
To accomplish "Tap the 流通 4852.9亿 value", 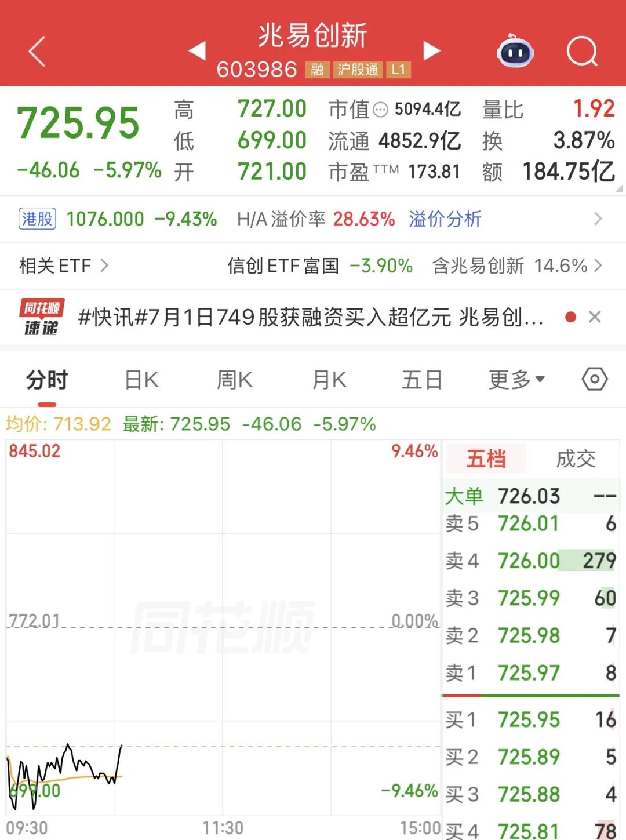I will click(x=420, y=140).
